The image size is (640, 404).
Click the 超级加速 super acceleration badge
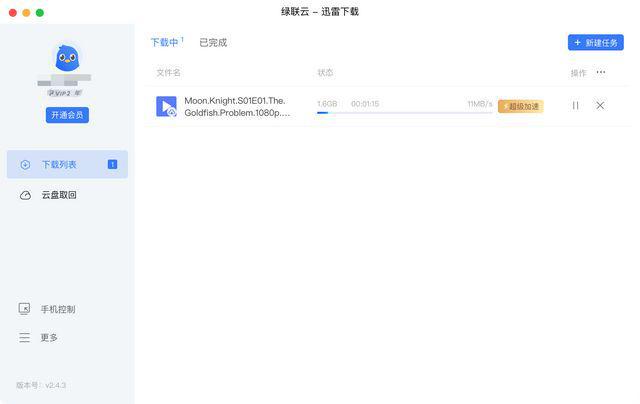coord(521,107)
